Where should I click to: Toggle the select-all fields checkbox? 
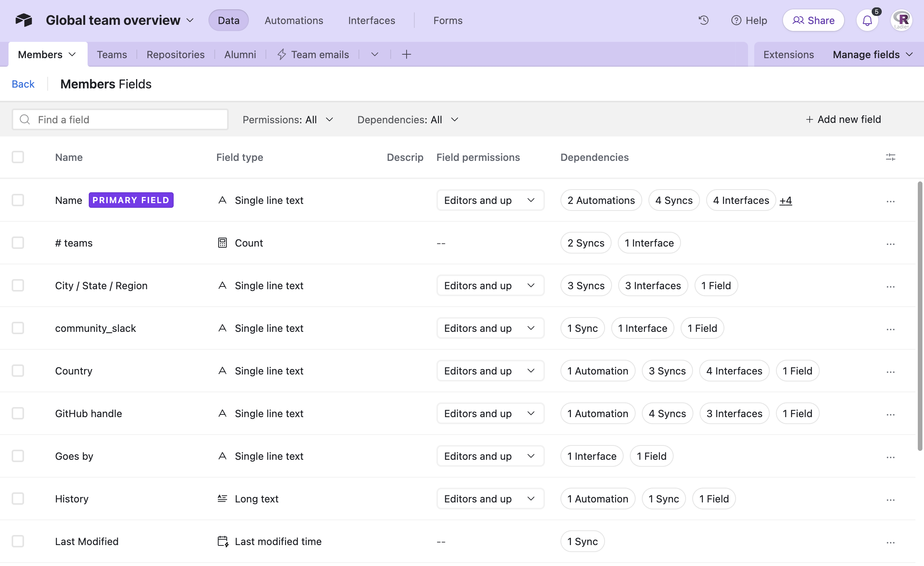pos(18,157)
